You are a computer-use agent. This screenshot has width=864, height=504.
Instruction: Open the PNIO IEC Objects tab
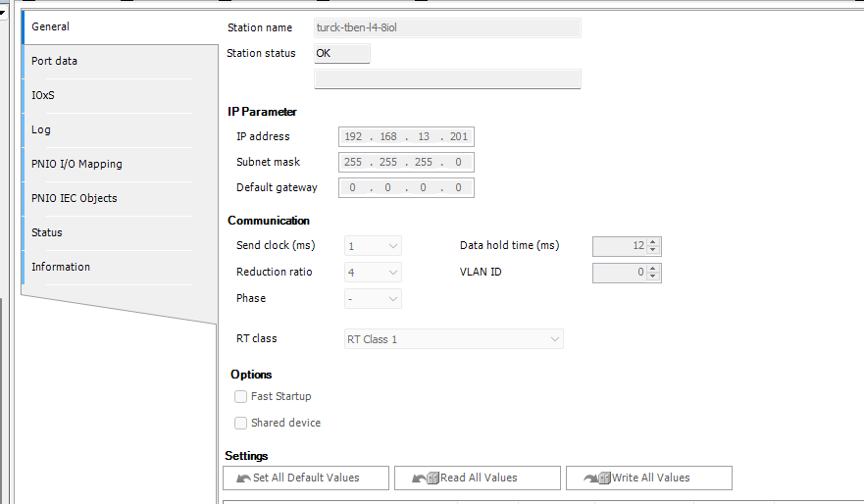coord(120,198)
